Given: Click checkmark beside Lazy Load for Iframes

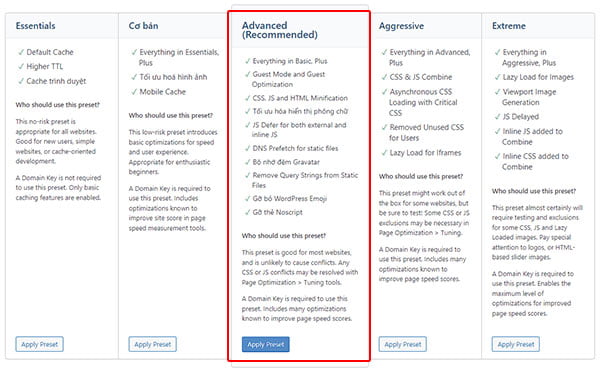Looking at the screenshot, I should 384,153.
